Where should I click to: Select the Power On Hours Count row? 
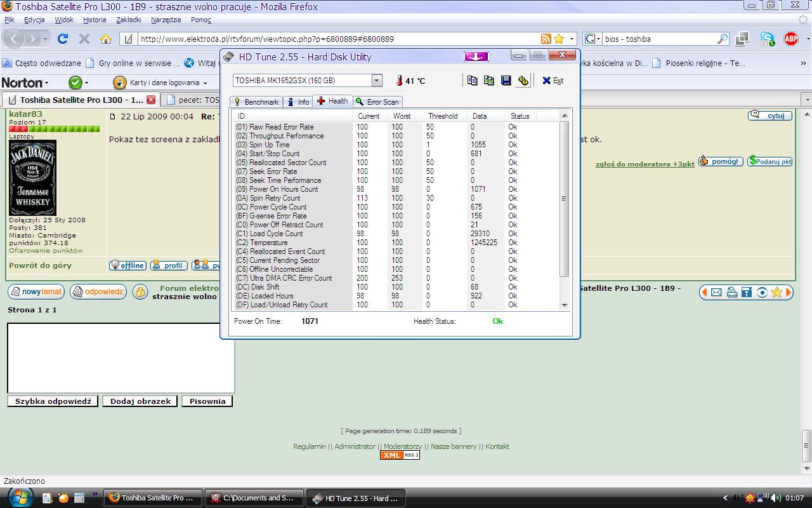click(x=396, y=189)
